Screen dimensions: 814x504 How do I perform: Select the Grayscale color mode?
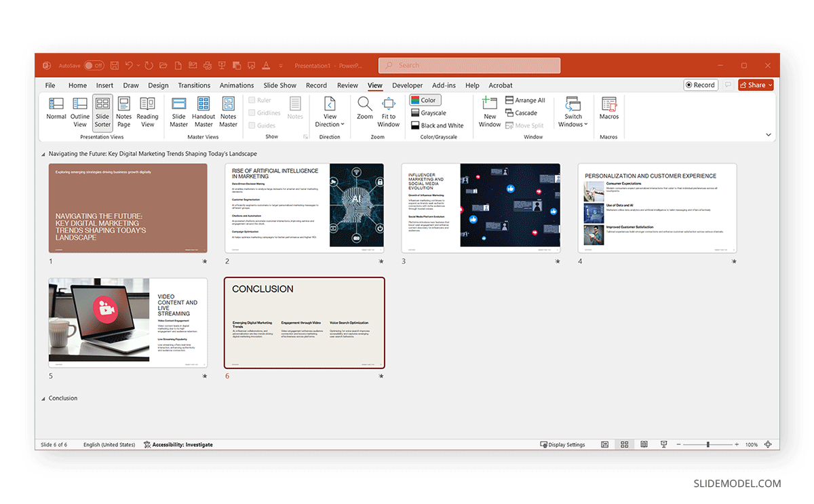coord(429,113)
